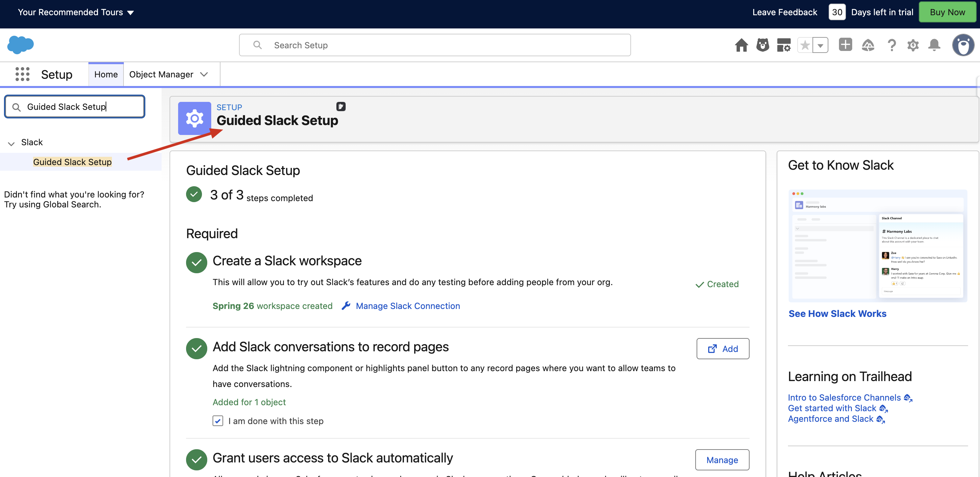Open Trailhead guidance center icon

(x=868, y=45)
